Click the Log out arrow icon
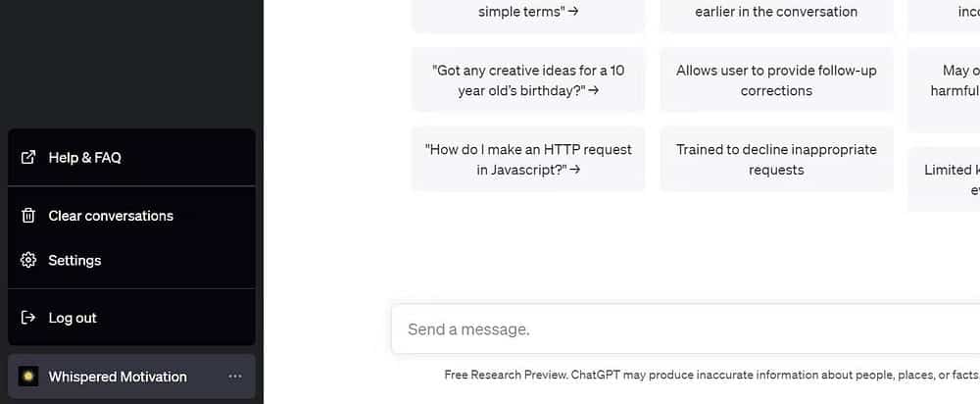980x404 pixels. pos(28,318)
